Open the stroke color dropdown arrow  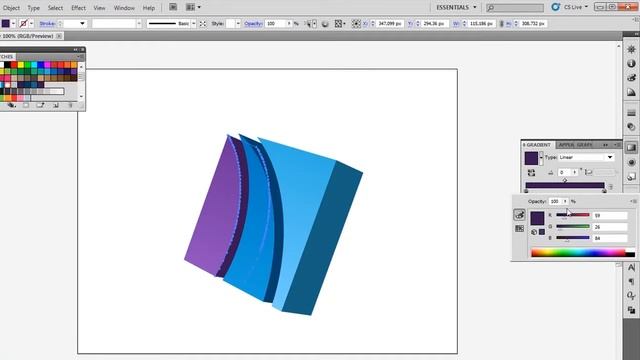(x=31, y=24)
